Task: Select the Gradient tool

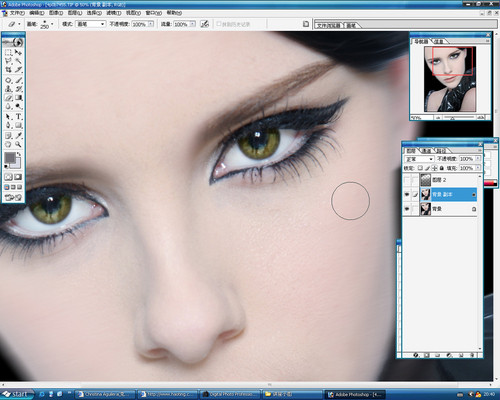Action: tap(19, 98)
